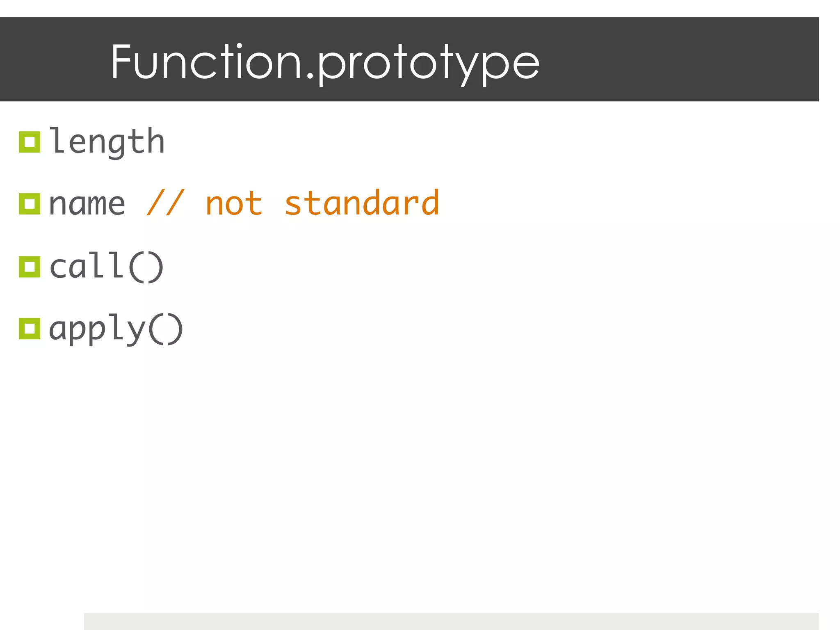The height and width of the screenshot is (630, 840).
Task: Click the parentheses after call
Action: [146, 267]
